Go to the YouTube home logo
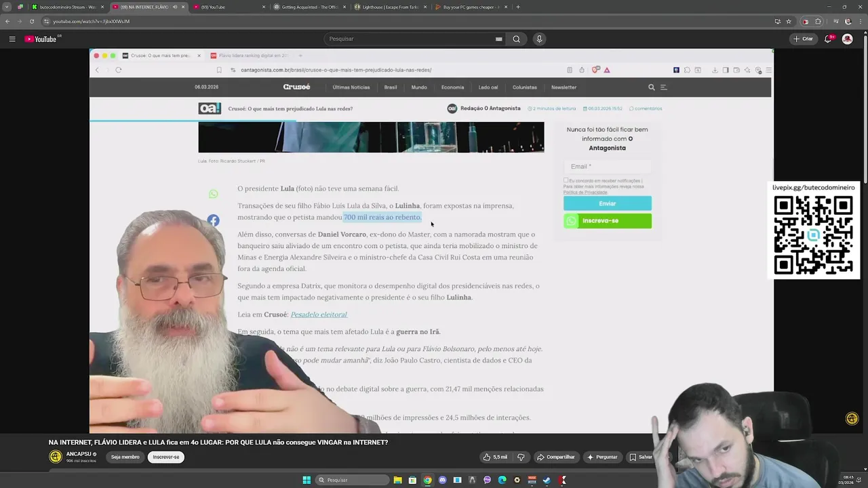The width and height of the screenshot is (868, 488). (41, 39)
